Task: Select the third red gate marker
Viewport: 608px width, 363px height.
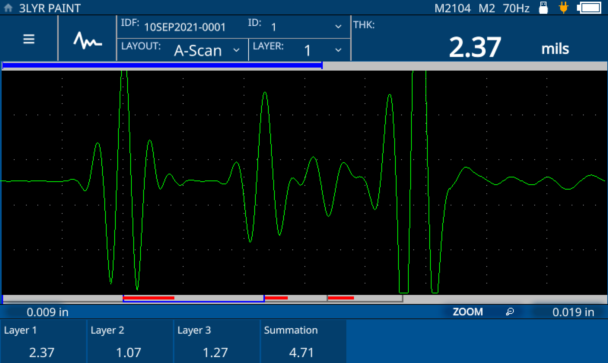Action: tap(341, 298)
